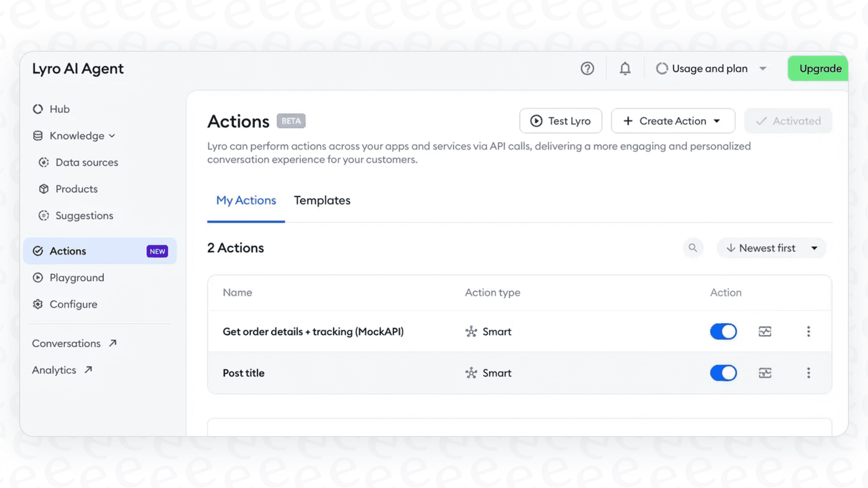Open the Configure settings icon
This screenshot has height=488, width=868.
(37, 304)
